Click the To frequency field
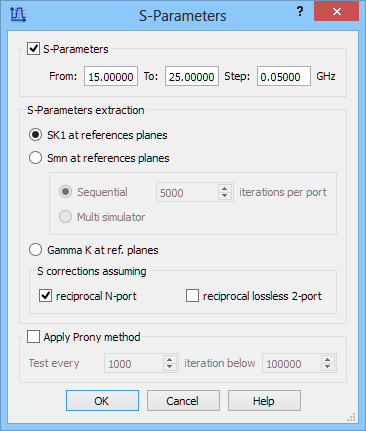 tap(192, 76)
